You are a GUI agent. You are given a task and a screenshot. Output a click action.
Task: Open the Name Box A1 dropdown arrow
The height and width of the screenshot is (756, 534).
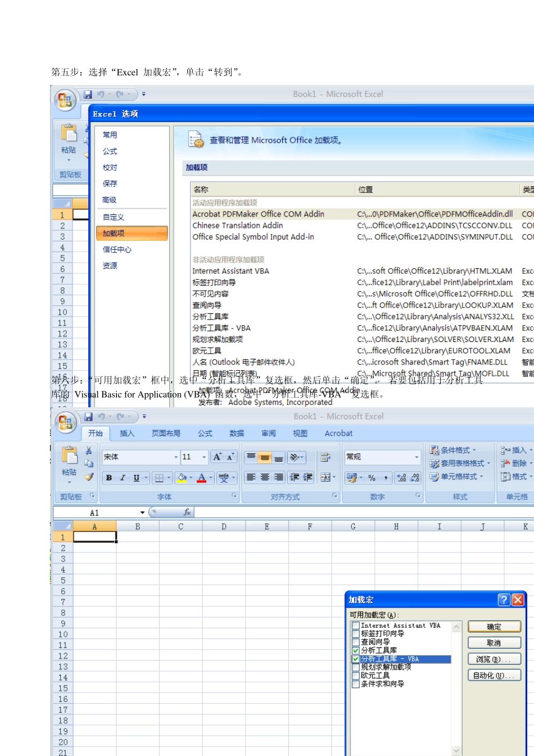point(142,512)
